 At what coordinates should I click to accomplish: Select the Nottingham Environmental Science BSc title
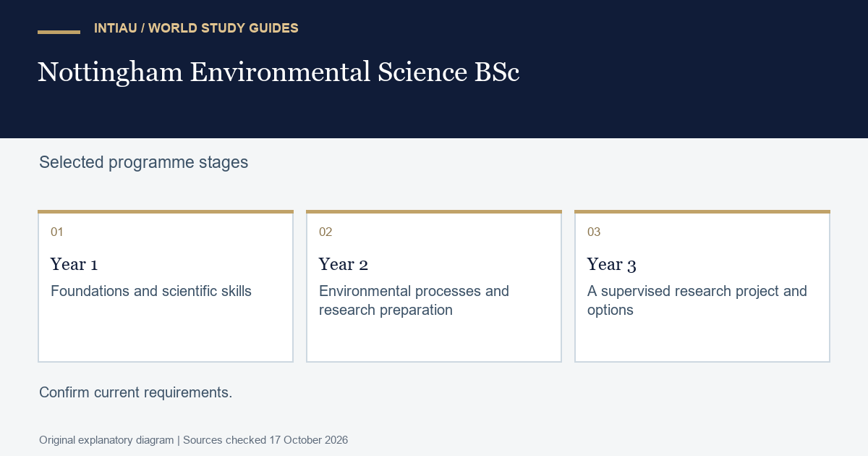tap(278, 72)
